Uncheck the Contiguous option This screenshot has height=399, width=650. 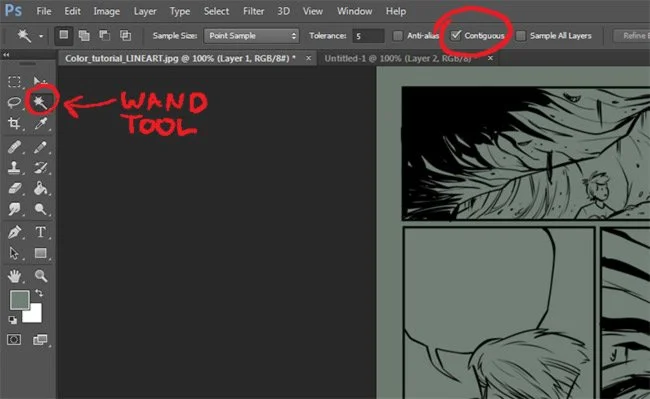click(x=456, y=36)
